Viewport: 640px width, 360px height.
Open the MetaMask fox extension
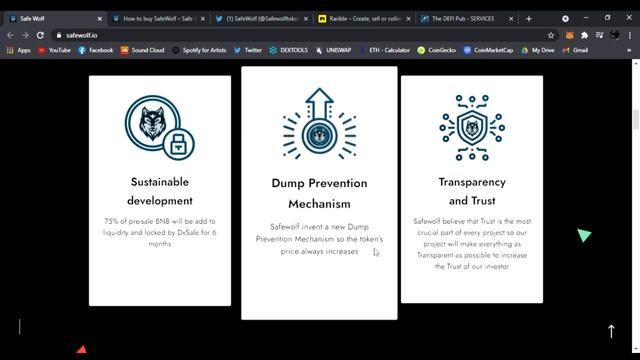(x=569, y=36)
